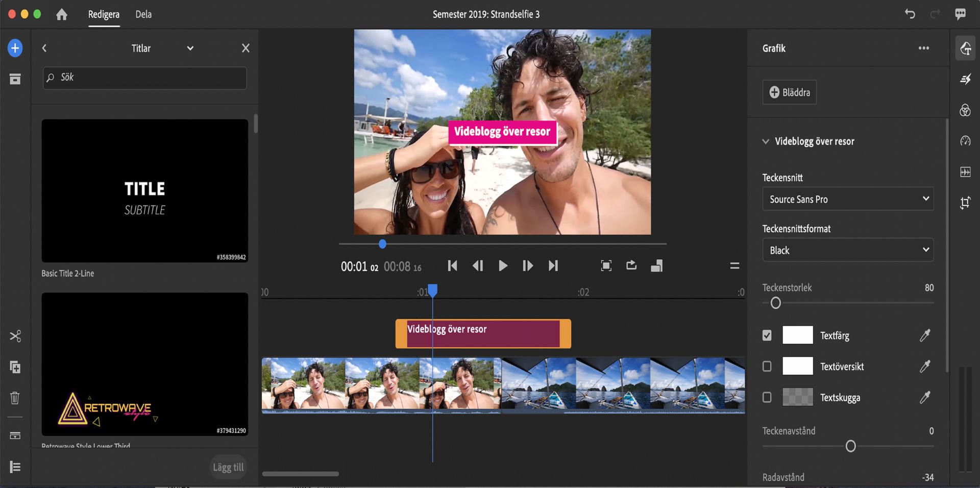Click the timeline playhead marker
Screen dimensions: 980x488
pos(432,290)
